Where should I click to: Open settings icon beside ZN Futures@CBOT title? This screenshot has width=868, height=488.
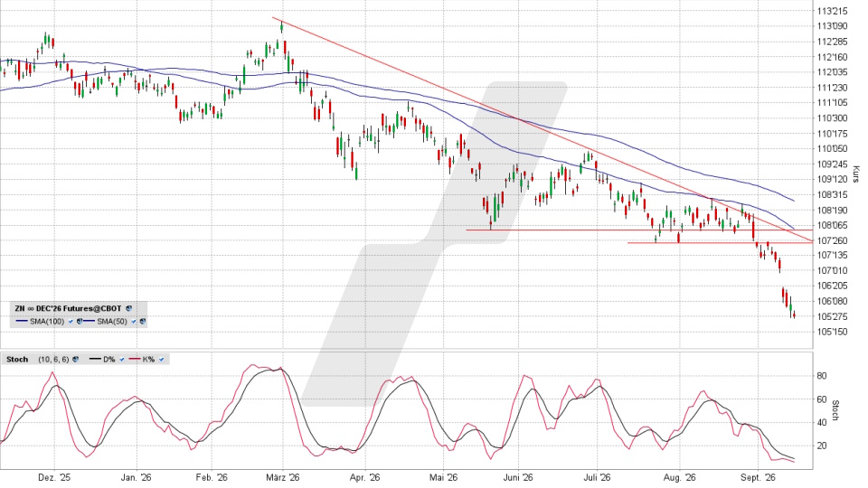(x=129, y=308)
